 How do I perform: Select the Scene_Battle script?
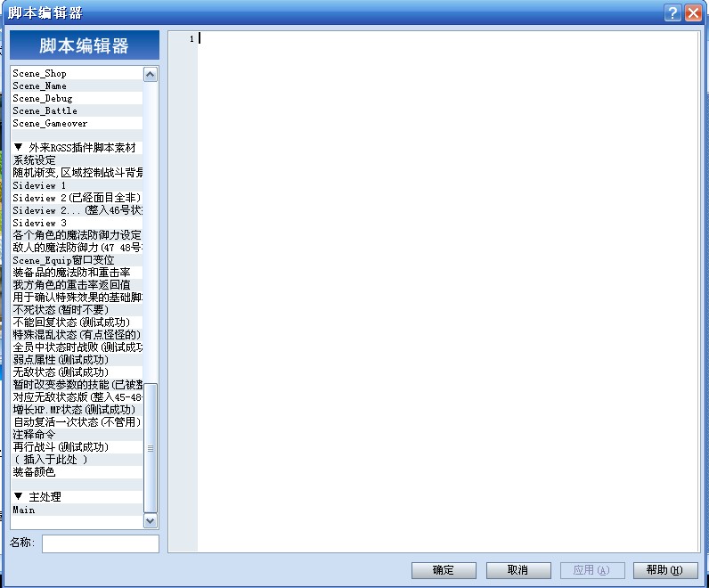[77, 110]
